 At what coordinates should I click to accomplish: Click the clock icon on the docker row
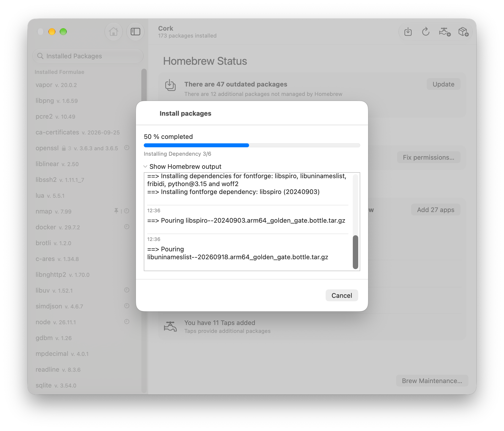coord(127,227)
